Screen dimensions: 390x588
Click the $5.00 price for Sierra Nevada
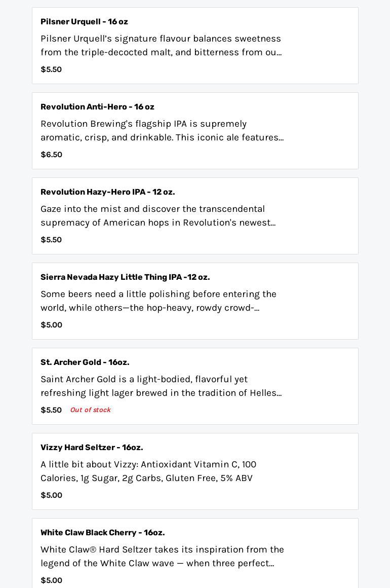(51, 325)
